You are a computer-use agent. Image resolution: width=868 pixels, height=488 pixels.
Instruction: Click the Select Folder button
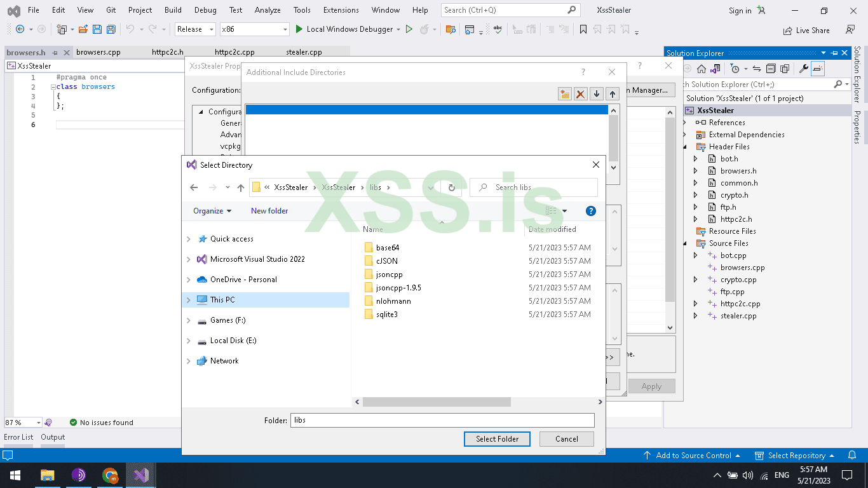(x=497, y=439)
